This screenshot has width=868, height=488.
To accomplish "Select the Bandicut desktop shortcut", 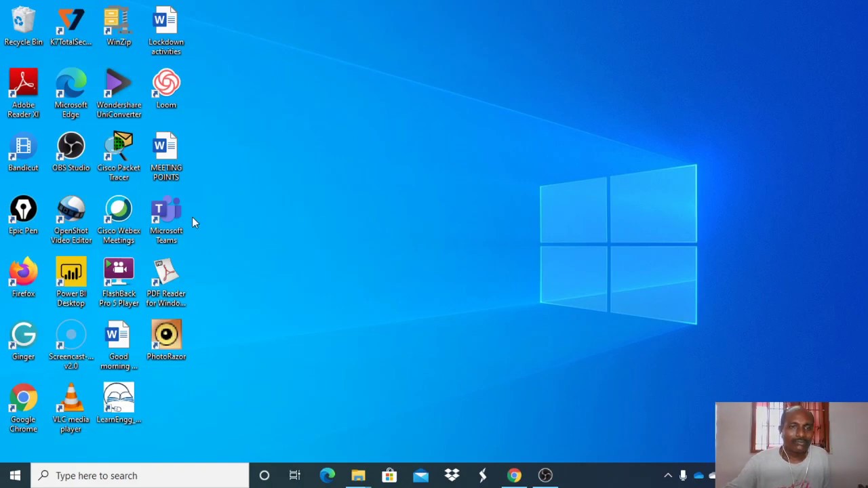I will pos(23,152).
